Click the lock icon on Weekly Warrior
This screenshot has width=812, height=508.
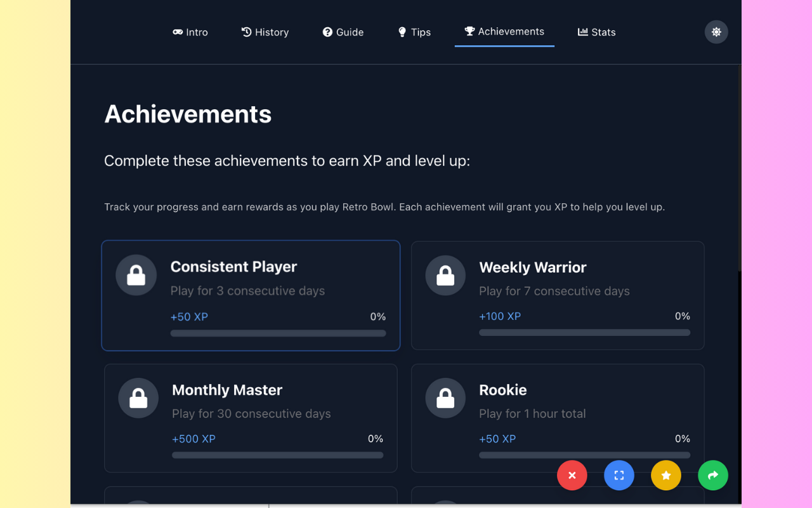click(445, 276)
